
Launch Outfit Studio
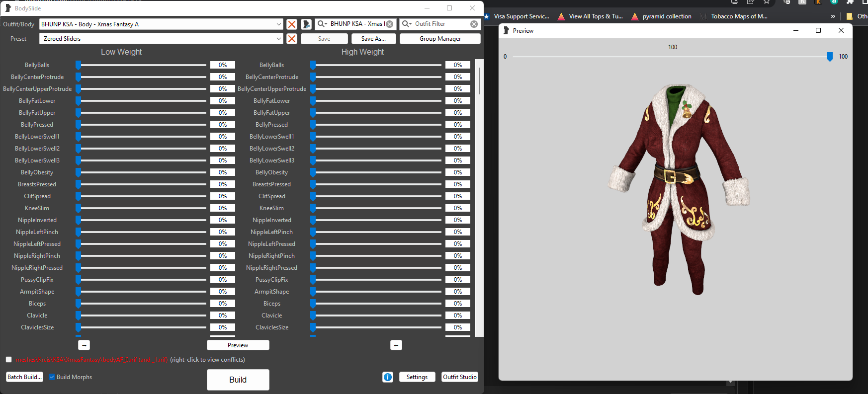460,377
